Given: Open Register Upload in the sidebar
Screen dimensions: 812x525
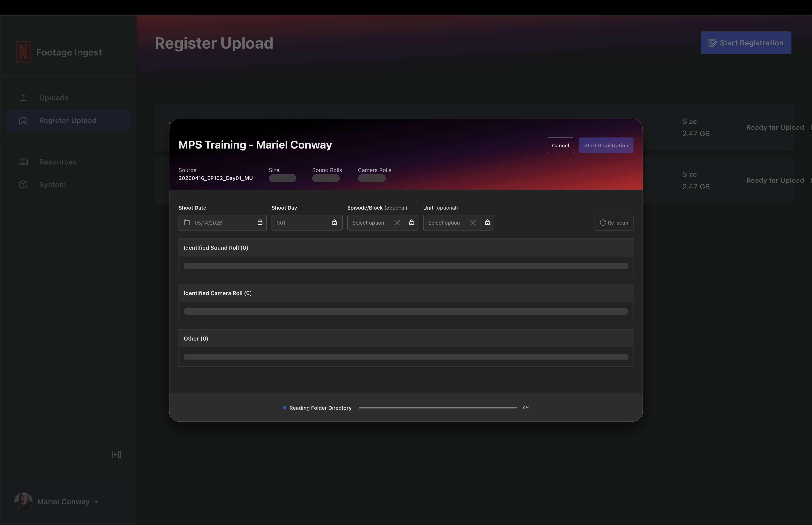Looking at the screenshot, I should 69,120.
